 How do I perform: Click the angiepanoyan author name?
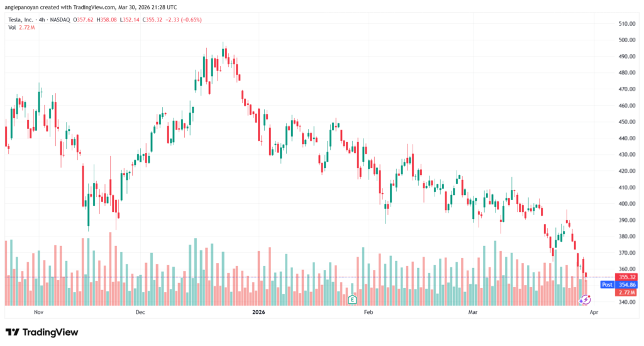click(x=25, y=6)
